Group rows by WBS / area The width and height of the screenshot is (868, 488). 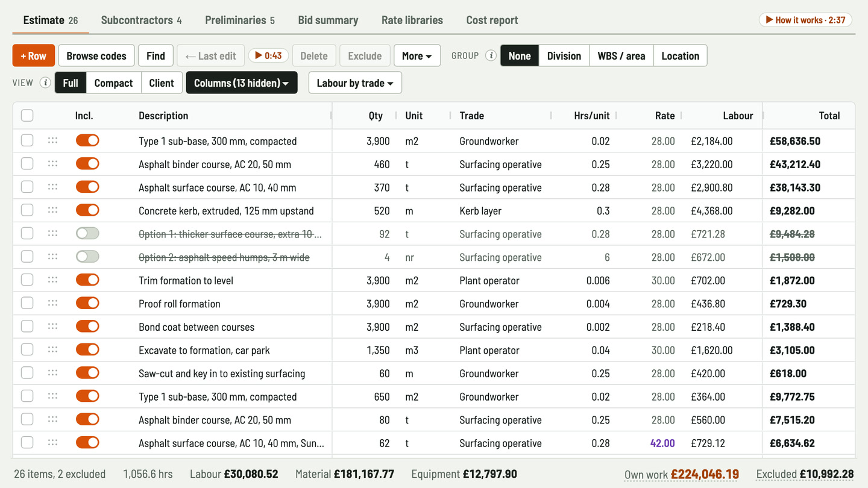tap(621, 56)
